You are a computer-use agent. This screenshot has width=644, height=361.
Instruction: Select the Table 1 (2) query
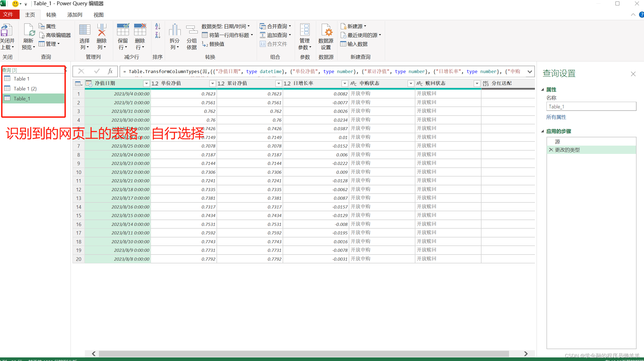coord(25,89)
